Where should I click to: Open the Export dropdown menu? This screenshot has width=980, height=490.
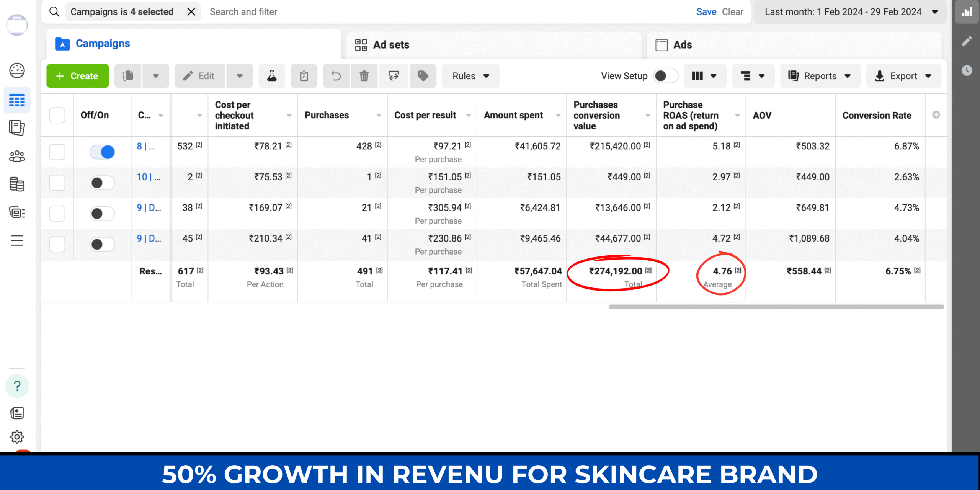[x=903, y=76]
